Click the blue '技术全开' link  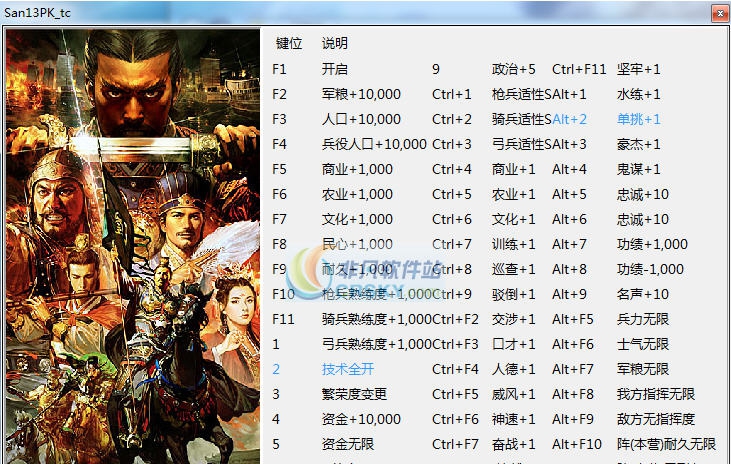coord(348,369)
